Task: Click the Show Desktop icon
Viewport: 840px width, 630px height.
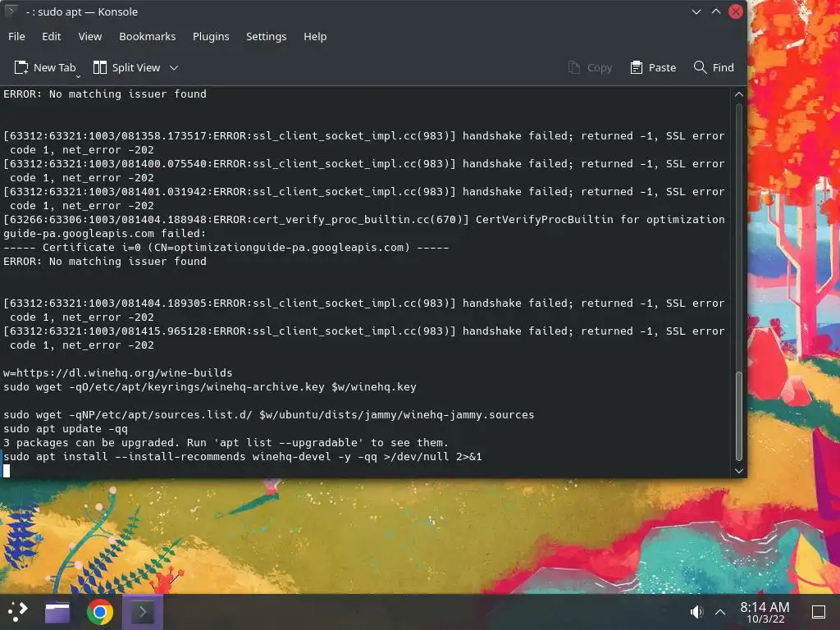Action: (x=818, y=612)
